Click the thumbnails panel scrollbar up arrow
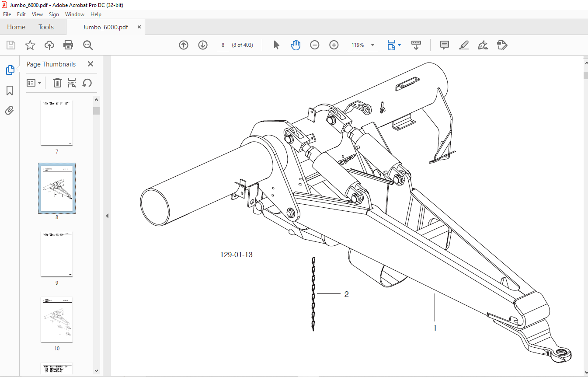 click(x=97, y=100)
